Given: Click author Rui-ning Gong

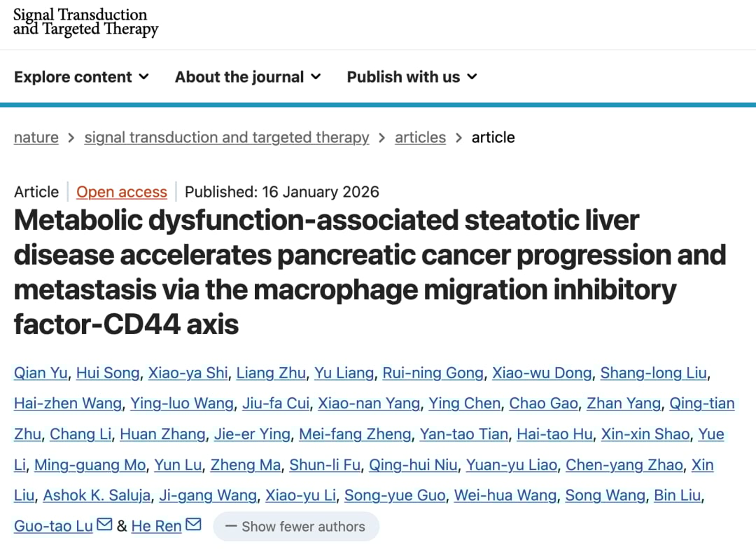Looking at the screenshot, I should point(433,373).
